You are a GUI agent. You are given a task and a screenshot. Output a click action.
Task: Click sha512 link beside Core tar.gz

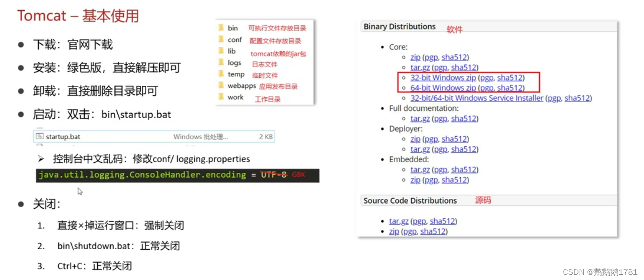point(463,68)
